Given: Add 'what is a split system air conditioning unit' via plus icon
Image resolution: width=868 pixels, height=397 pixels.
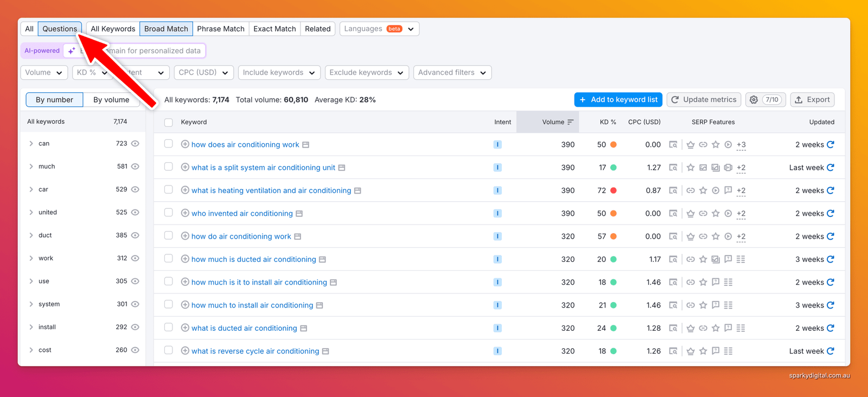Looking at the screenshot, I should click(185, 168).
